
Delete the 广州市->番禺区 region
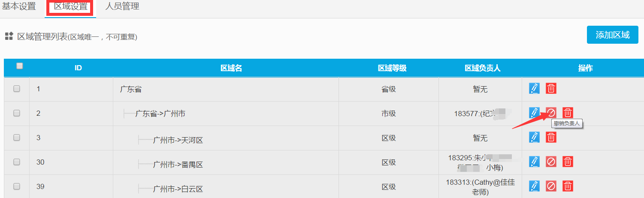(x=568, y=162)
